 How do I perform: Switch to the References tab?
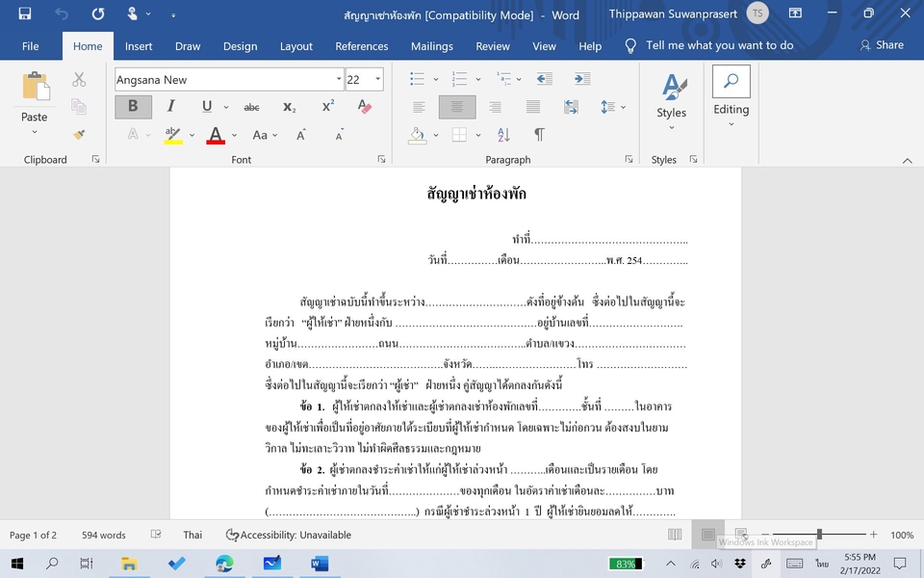click(x=362, y=46)
